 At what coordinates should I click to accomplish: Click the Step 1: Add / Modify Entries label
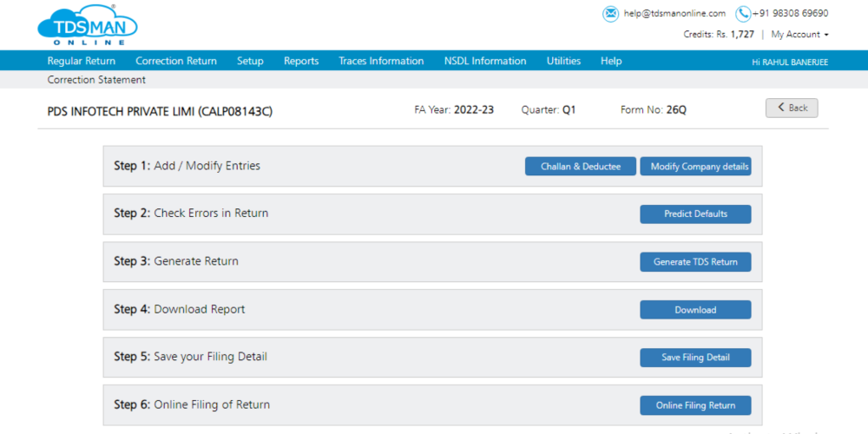click(187, 166)
